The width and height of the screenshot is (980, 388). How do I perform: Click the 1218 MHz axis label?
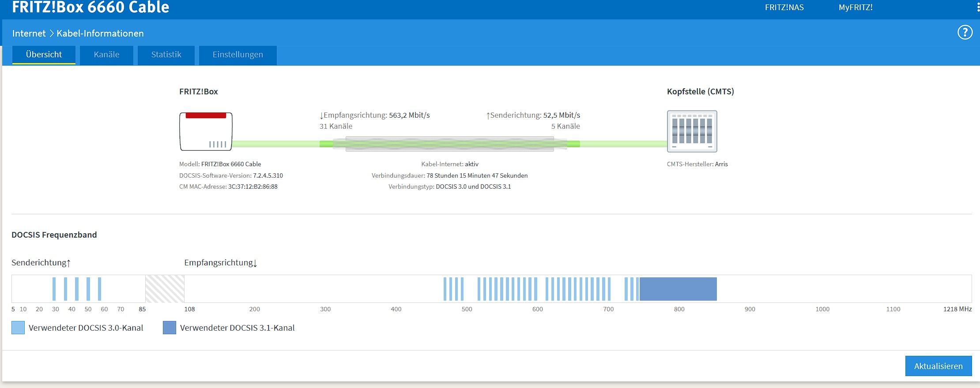coord(957,309)
